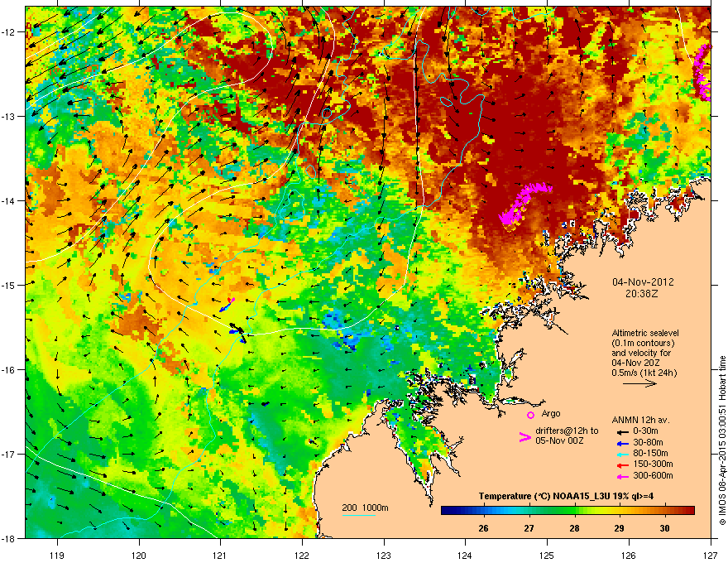This screenshot has height=563, width=728.
Task: Click the longitude axis label 127
Action: point(711,556)
